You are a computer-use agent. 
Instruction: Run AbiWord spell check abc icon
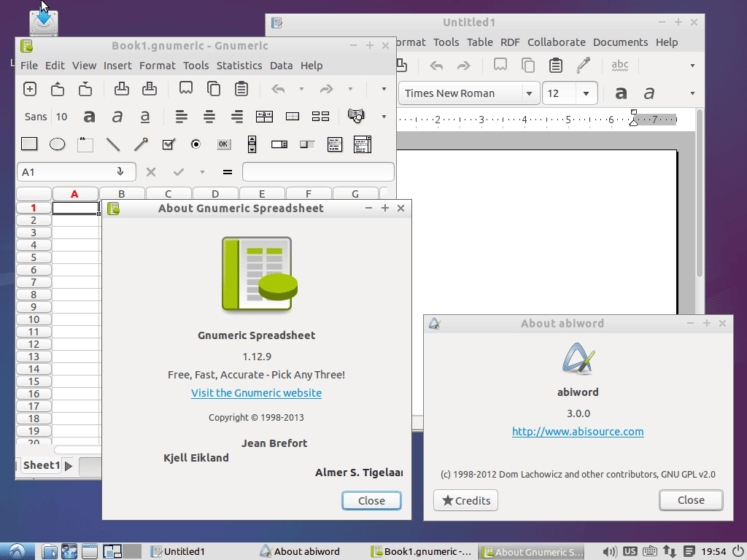[620, 65]
